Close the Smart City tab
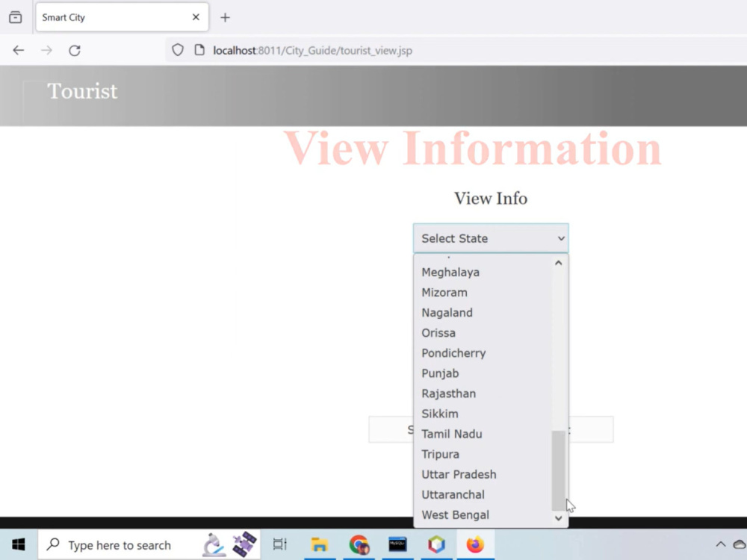Screen dimensions: 747x560 coord(196,17)
